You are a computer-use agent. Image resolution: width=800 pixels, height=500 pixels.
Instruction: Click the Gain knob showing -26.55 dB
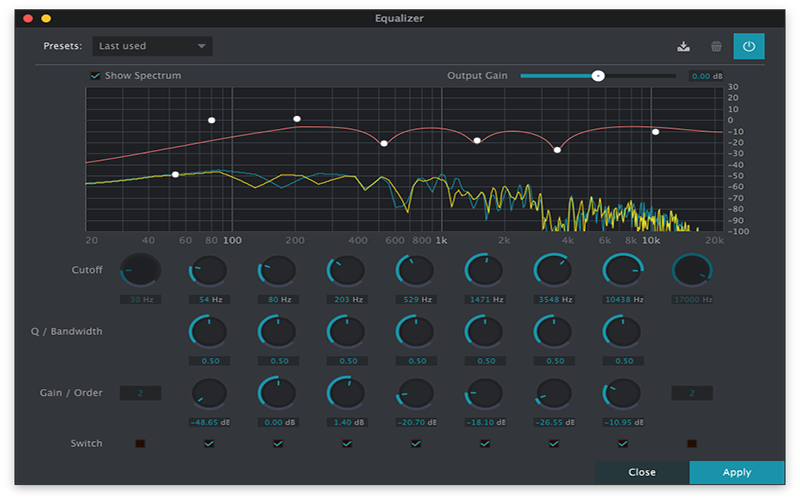(x=554, y=393)
